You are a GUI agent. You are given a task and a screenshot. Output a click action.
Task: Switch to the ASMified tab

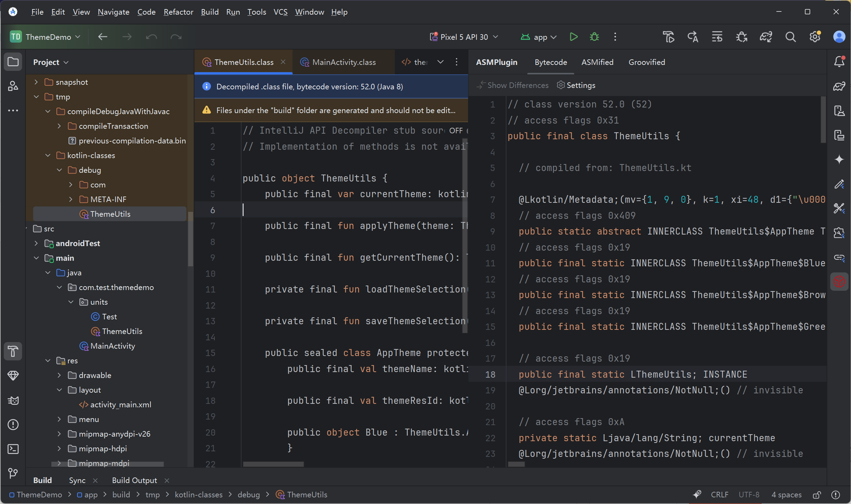(x=597, y=62)
